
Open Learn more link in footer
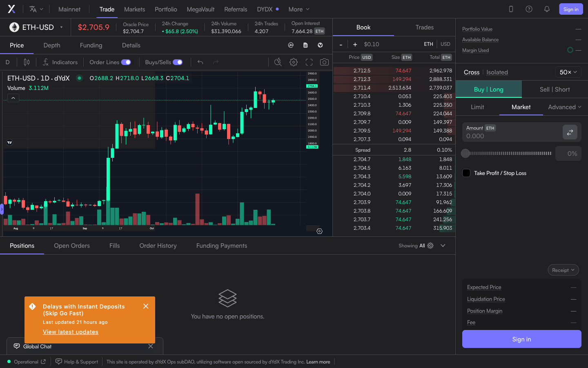(318, 362)
